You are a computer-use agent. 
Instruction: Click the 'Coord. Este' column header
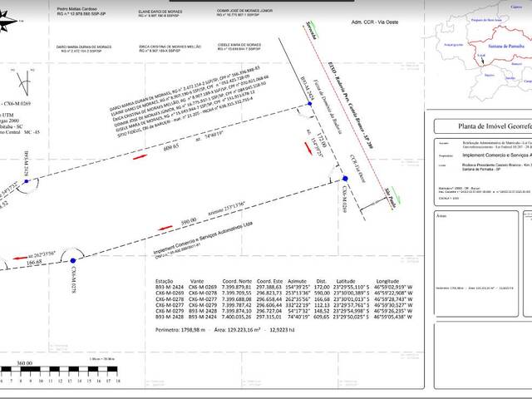tap(269, 281)
